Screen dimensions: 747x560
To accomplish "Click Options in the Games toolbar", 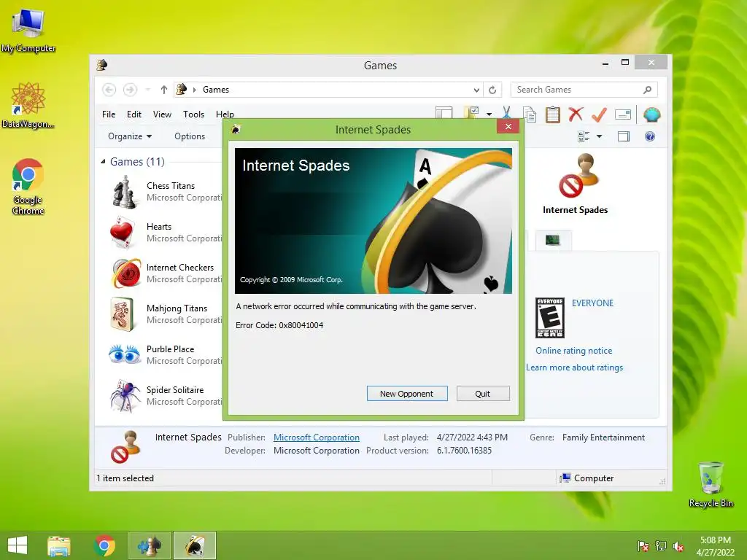I will point(190,136).
